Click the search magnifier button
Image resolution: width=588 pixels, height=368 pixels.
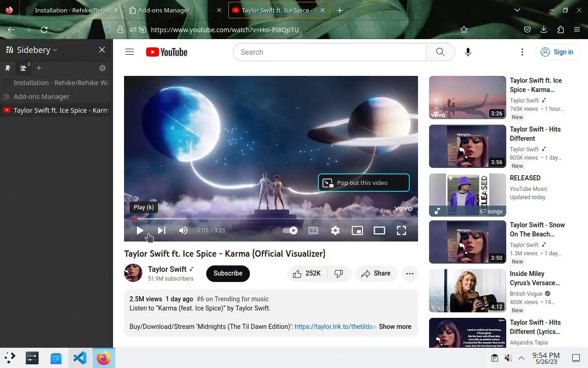(440, 52)
